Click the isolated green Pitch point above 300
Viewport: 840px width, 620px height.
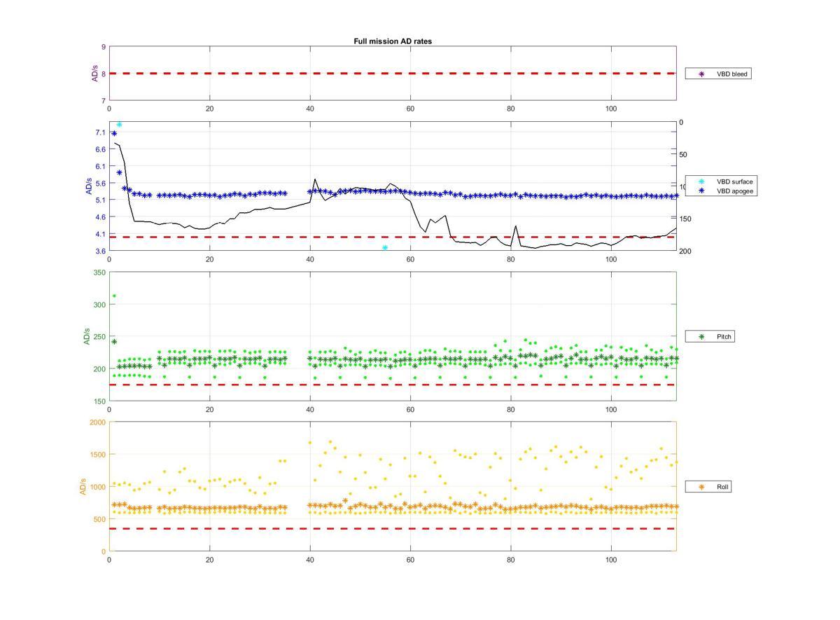click(x=114, y=296)
